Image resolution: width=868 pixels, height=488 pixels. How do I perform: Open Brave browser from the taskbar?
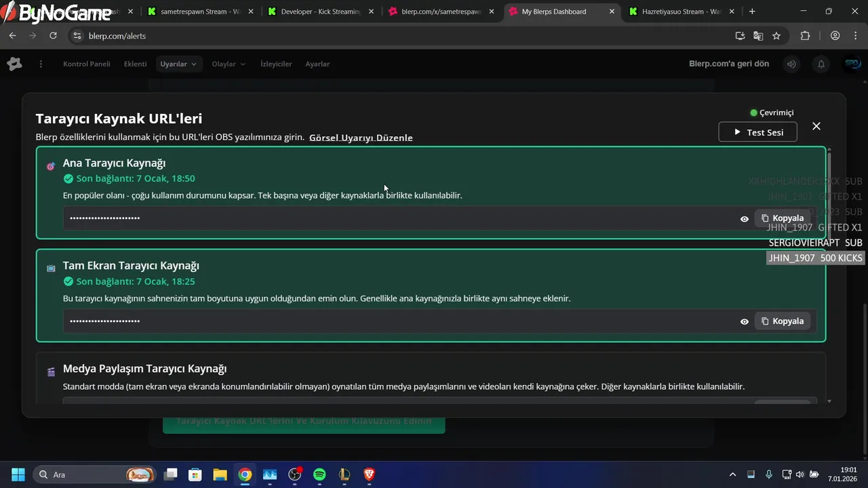click(369, 474)
